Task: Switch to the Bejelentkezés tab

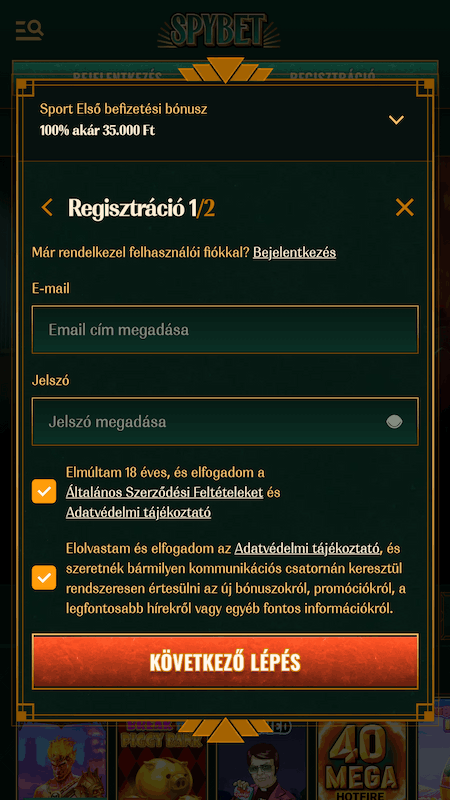Action: pyautogui.click(x=117, y=77)
